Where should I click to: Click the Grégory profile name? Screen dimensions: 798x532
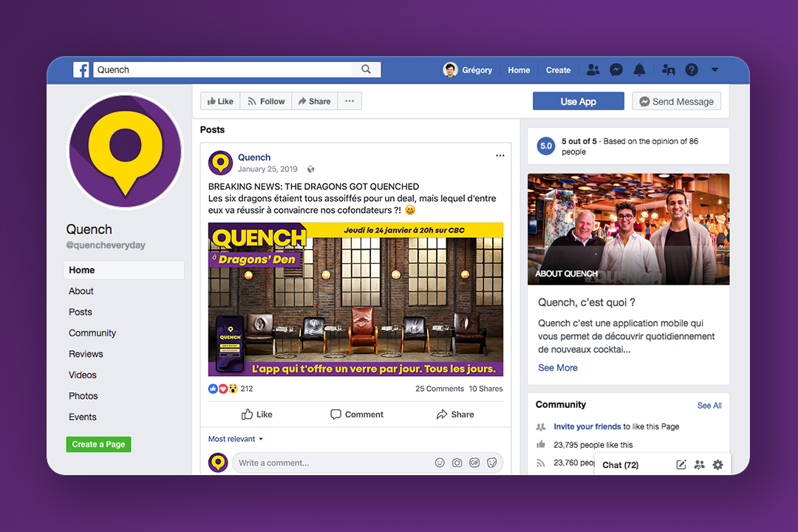coord(477,70)
